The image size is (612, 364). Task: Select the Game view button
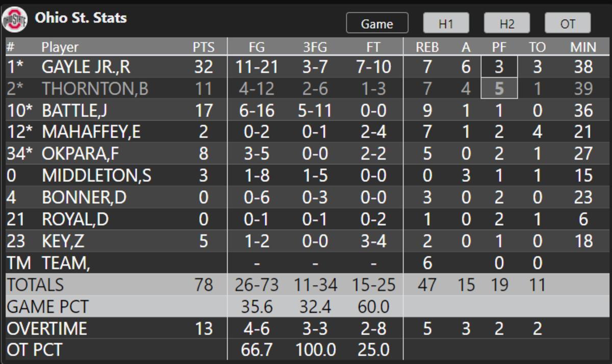[377, 22]
